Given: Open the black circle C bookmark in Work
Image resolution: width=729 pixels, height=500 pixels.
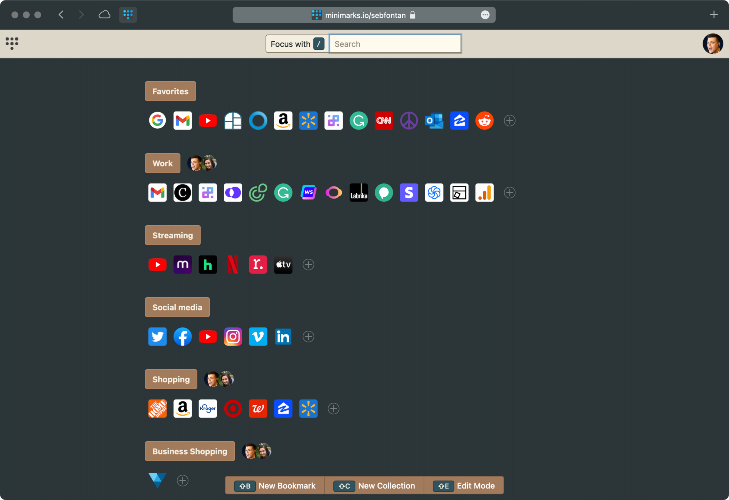Looking at the screenshot, I should pyautogui.click(x=183, y=193).
